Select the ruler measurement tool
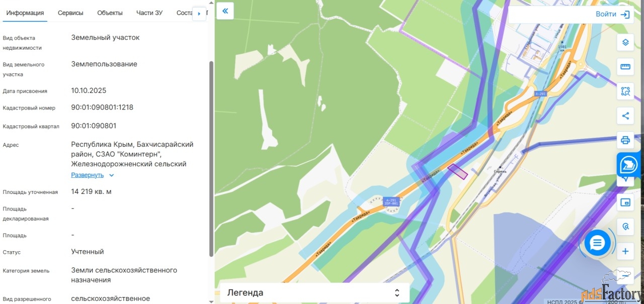This screenshot has width=644, height=304. (625, 67)
